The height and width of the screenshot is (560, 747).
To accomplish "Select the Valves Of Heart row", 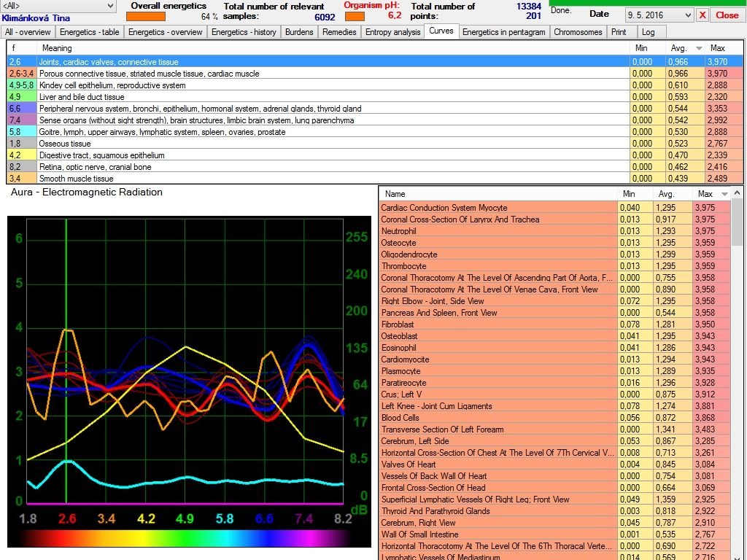I will 408,464.
